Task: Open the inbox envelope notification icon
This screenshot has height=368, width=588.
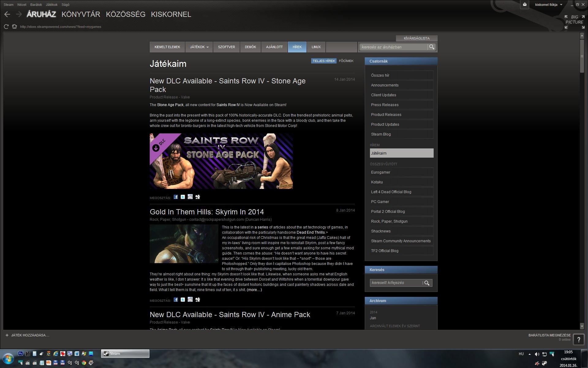Action: click(525, 5)
